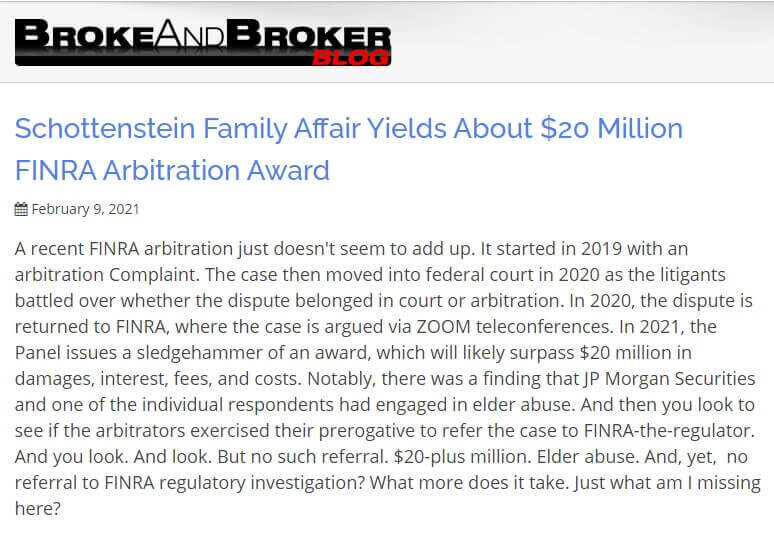This screenshot has width=774, height=538.
Task: Click the calendar icon beside the date
Action: pyautogui.click(x=21, y=209)
